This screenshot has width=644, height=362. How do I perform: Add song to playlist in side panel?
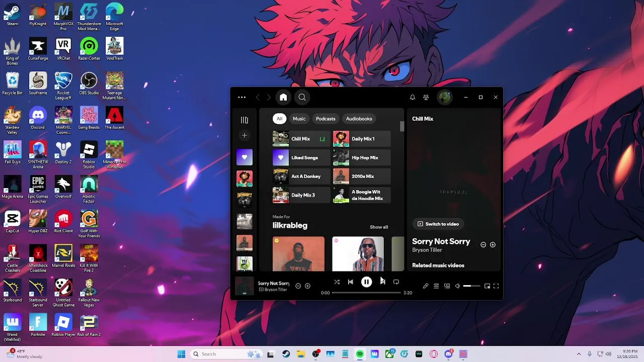(x=493, y=245)
